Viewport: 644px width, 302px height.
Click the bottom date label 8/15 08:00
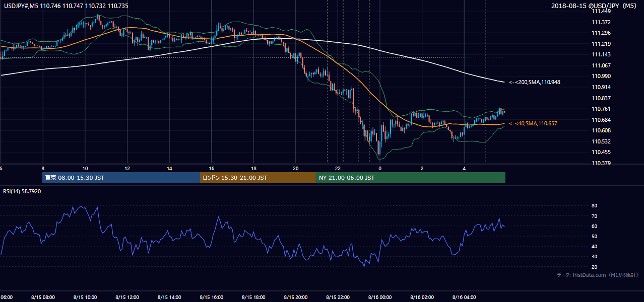point(42,297)
